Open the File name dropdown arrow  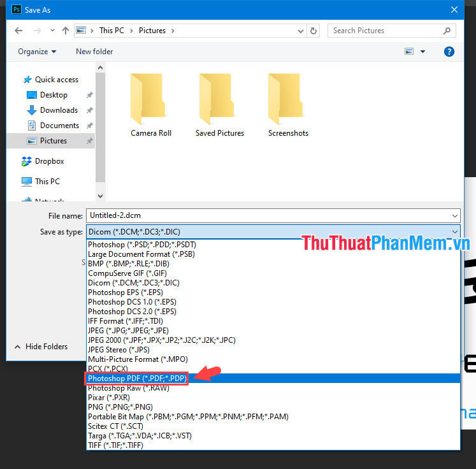tap(454, 216)
